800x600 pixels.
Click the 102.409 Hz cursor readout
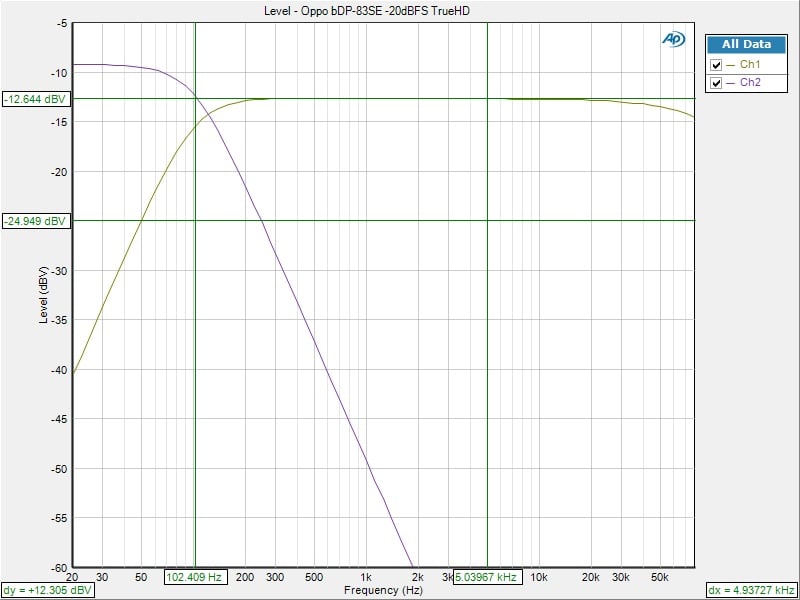(196, 577)
